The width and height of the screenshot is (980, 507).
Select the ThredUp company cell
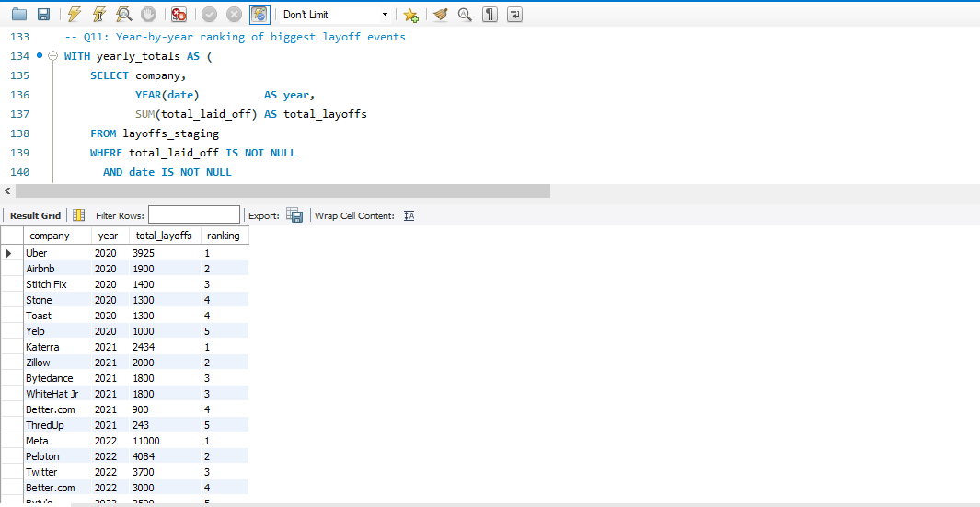(x=57, y=425)
